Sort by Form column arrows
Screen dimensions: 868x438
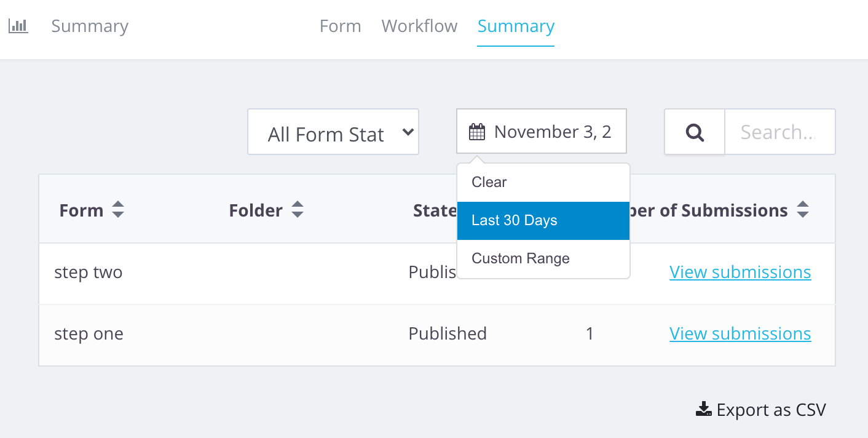click(118, 210)
